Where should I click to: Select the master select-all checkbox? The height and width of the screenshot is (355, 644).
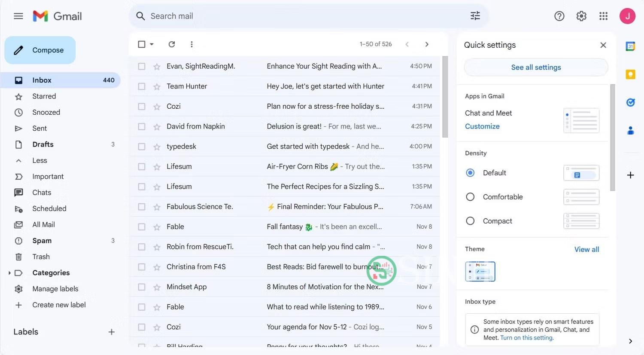coord(142,44)
